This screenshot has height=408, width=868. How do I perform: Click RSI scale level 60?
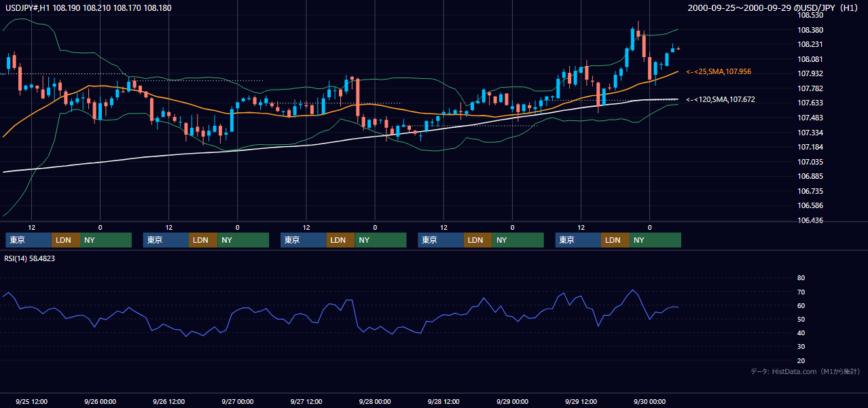(x=801, y=305)
